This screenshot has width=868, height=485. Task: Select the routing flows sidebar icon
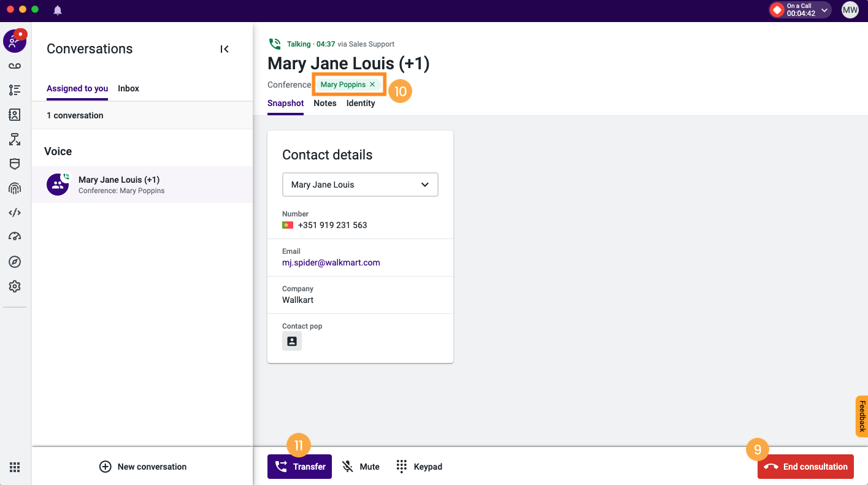[15, 139]
